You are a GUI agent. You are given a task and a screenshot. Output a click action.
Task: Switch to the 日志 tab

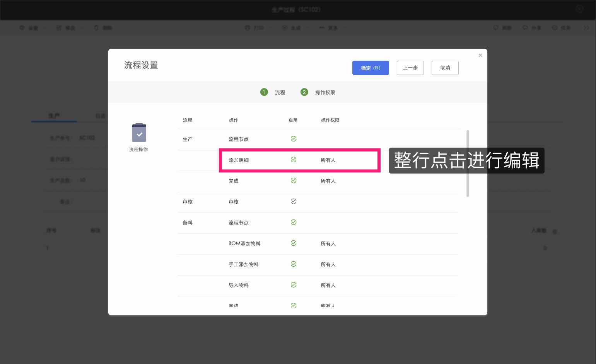tap(101, 116)
